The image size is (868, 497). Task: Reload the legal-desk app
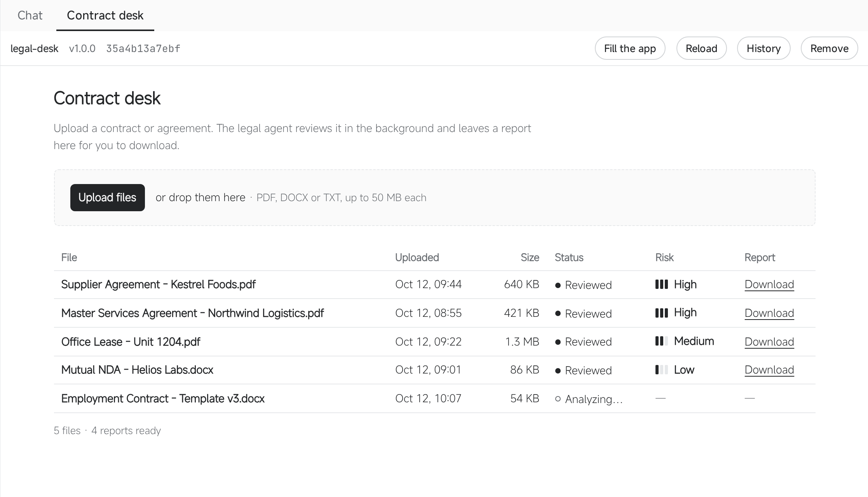701,49
